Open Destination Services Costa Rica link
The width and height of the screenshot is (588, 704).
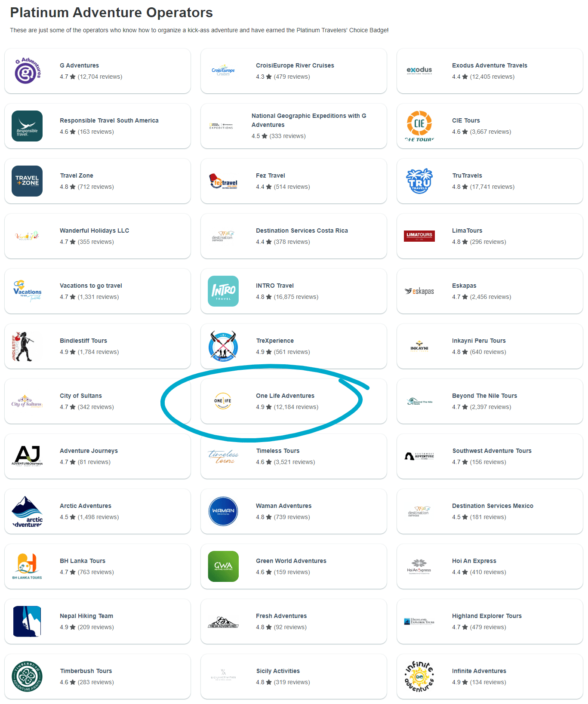pos(302,231)
